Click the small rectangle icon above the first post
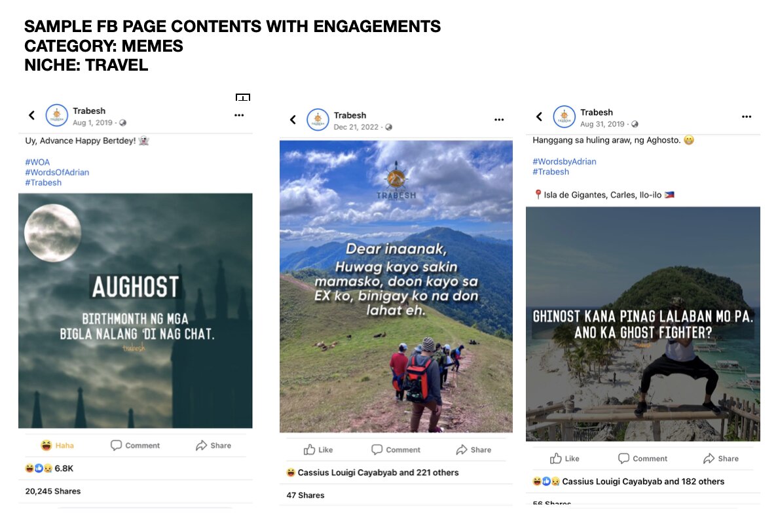This screenshot has width=778, height=532. [242, 97]
